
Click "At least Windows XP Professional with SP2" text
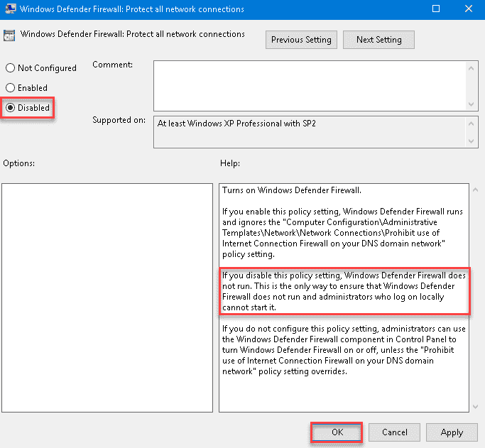(x=236, y=124)
